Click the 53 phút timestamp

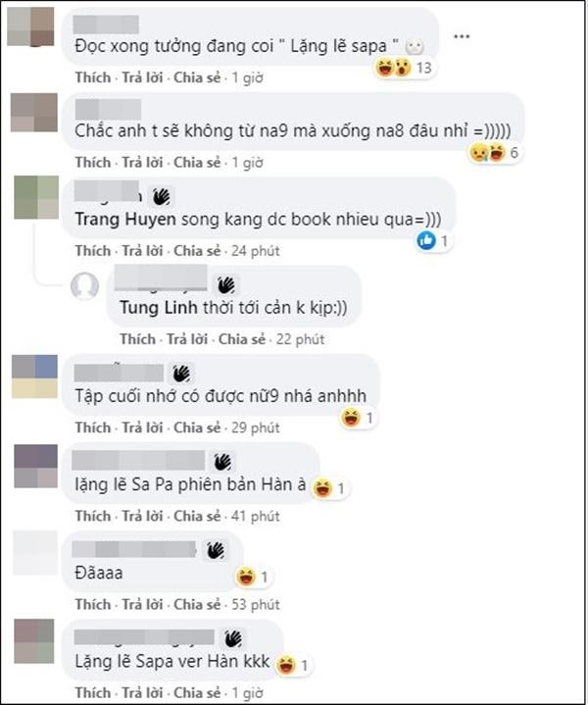click(x=256, y=605)
